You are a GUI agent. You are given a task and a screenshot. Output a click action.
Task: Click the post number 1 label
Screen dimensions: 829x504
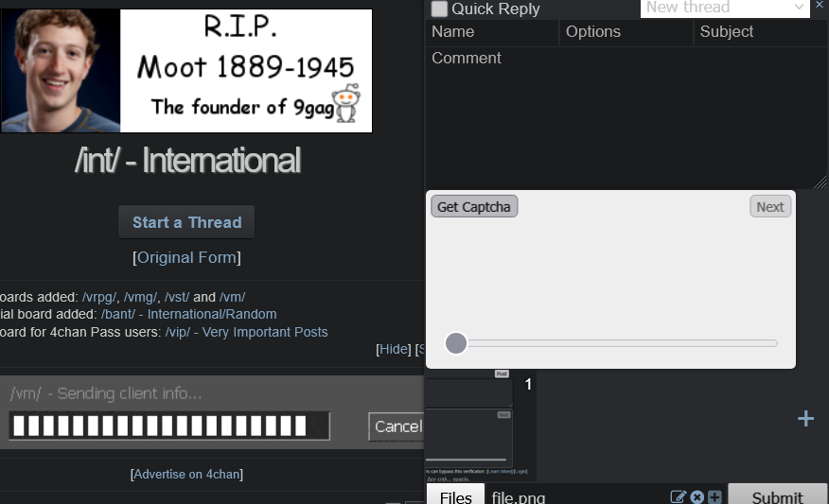pos(528,385)
